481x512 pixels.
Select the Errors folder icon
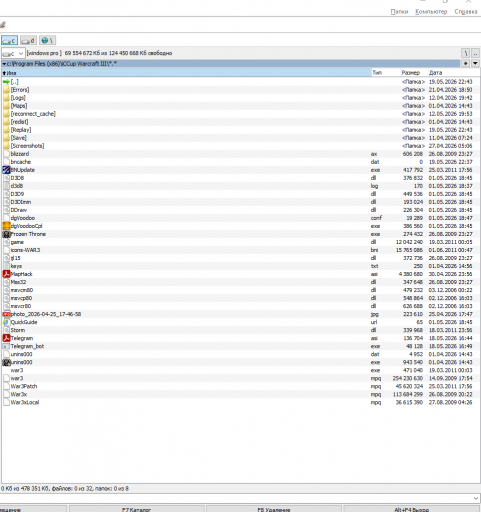coord(6,90)
